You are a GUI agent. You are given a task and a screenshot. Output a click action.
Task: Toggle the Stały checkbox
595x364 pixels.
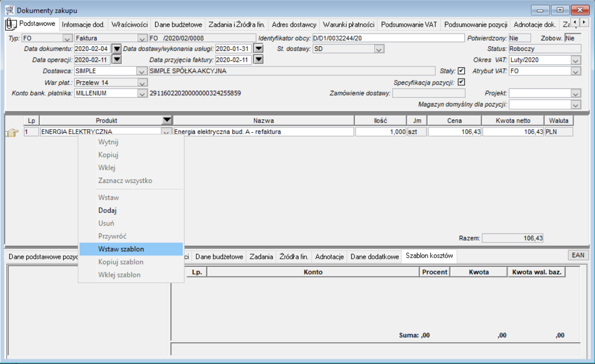[x=461, y=71]
